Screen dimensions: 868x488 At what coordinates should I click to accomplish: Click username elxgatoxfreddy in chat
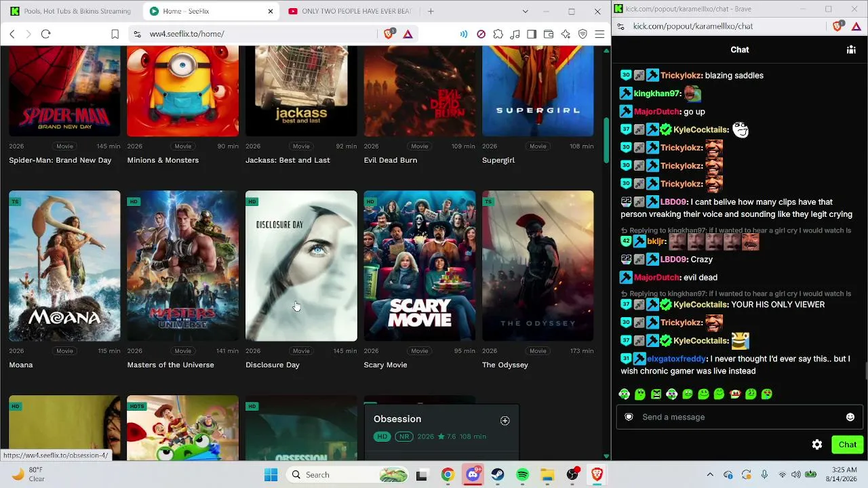coord(676,359)
